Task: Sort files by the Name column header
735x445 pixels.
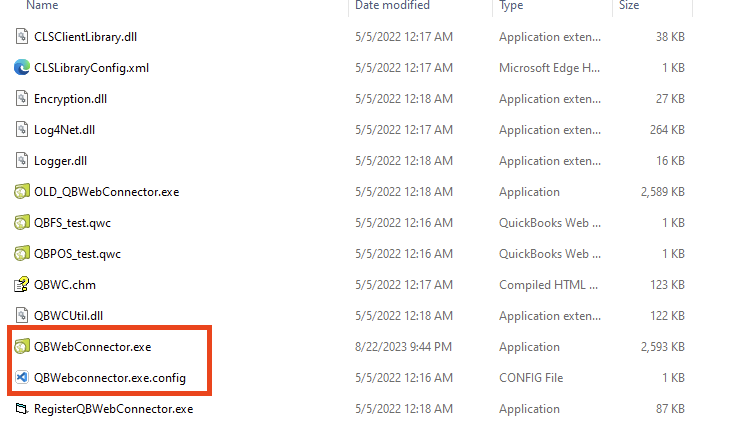Action: click(x=42, y=5)
